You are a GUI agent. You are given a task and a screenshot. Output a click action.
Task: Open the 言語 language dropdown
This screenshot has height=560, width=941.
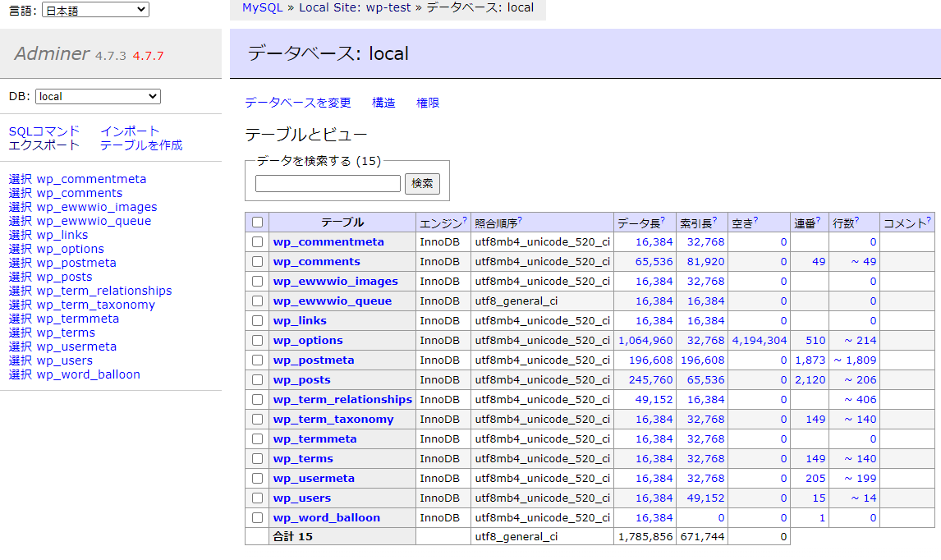point(95,10)
